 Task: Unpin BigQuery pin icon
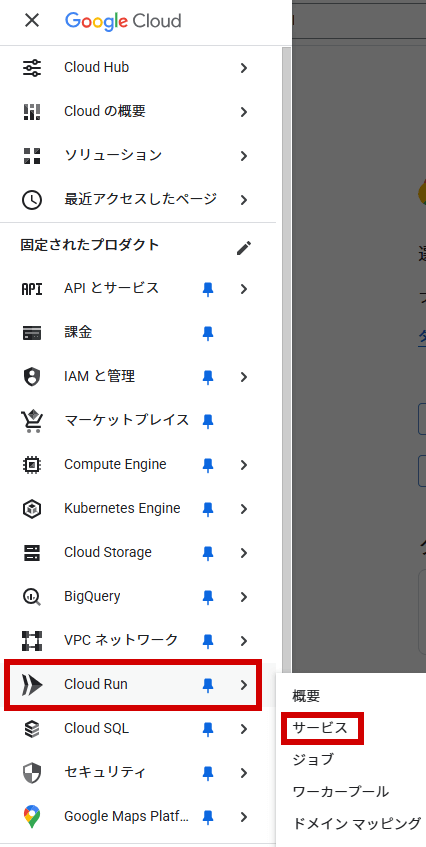208,597
